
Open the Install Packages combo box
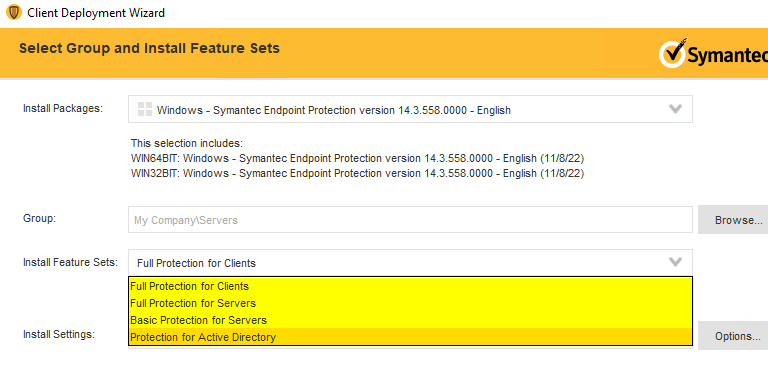[410, 109]
